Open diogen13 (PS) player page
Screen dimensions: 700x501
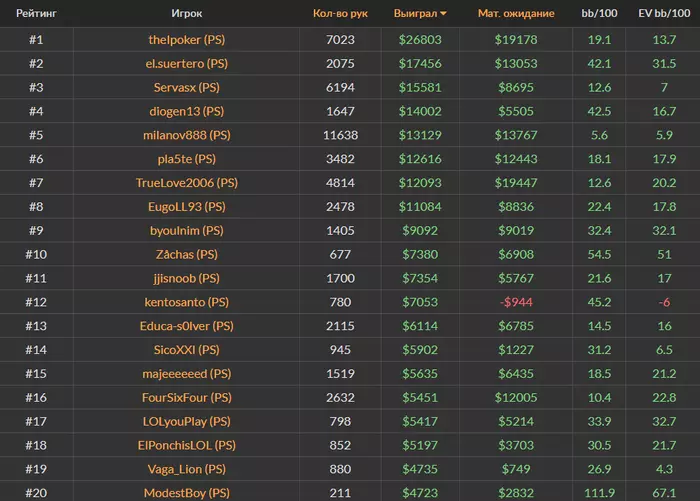[x=186, y=111]
